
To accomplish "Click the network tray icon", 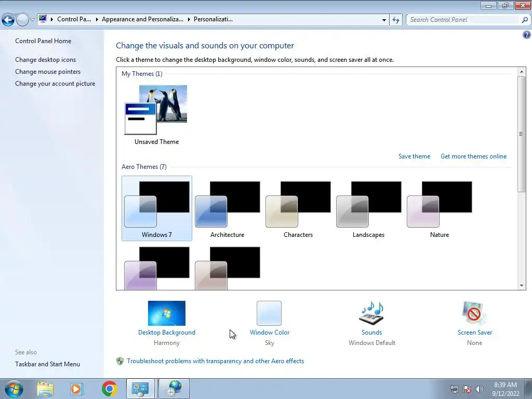I will pos(454,389).
